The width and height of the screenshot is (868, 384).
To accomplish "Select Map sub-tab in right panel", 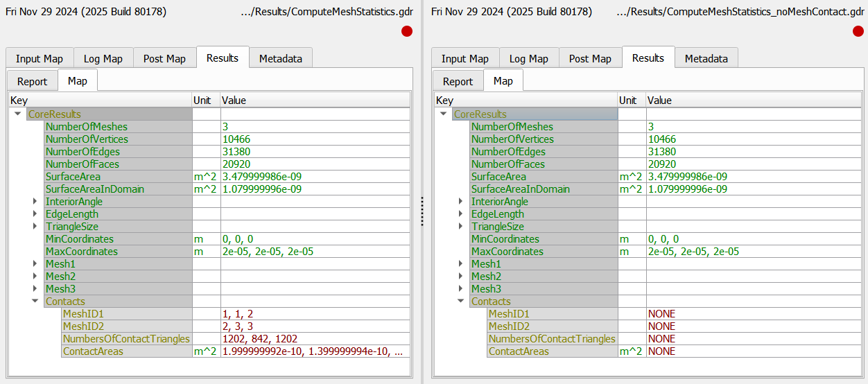I will click(503, 80).
